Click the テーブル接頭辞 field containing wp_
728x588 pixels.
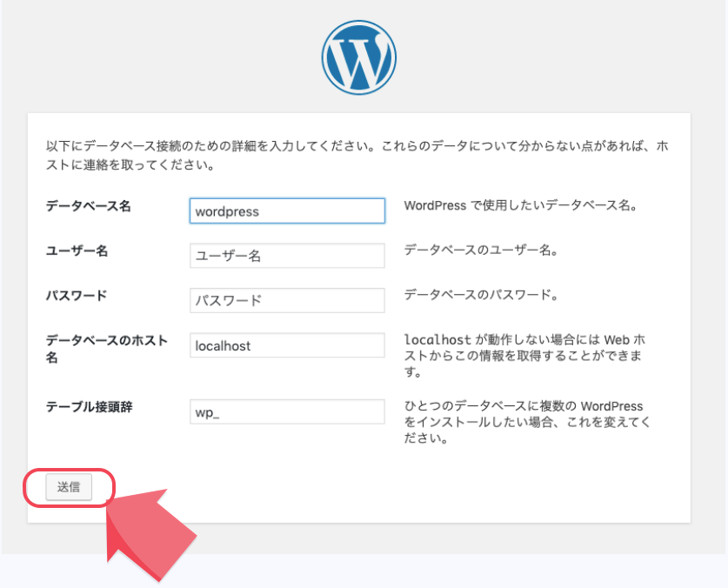287,411
